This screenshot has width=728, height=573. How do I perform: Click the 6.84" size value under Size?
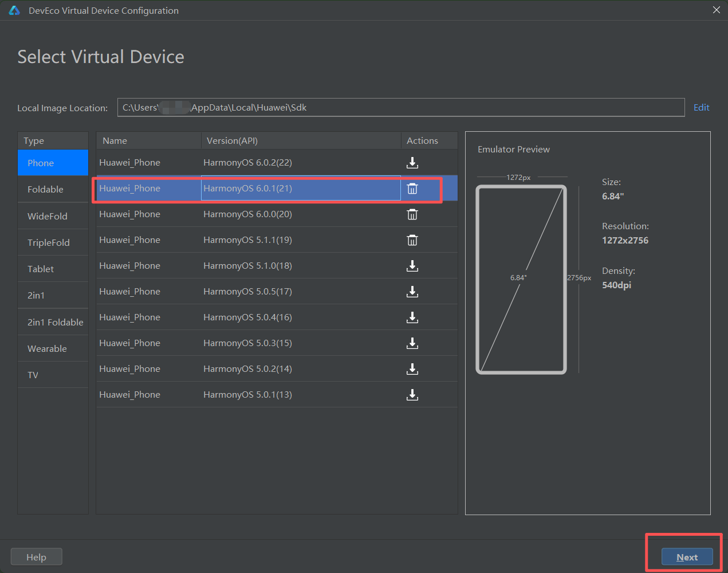point(613,196)
